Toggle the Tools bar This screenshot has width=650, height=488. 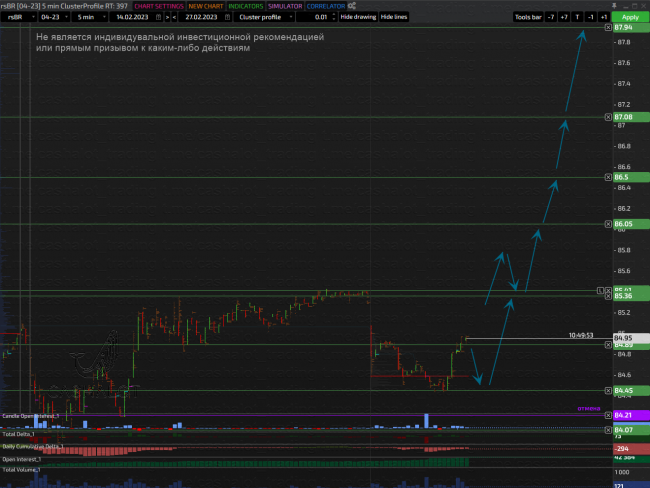[x=527, y=17]
